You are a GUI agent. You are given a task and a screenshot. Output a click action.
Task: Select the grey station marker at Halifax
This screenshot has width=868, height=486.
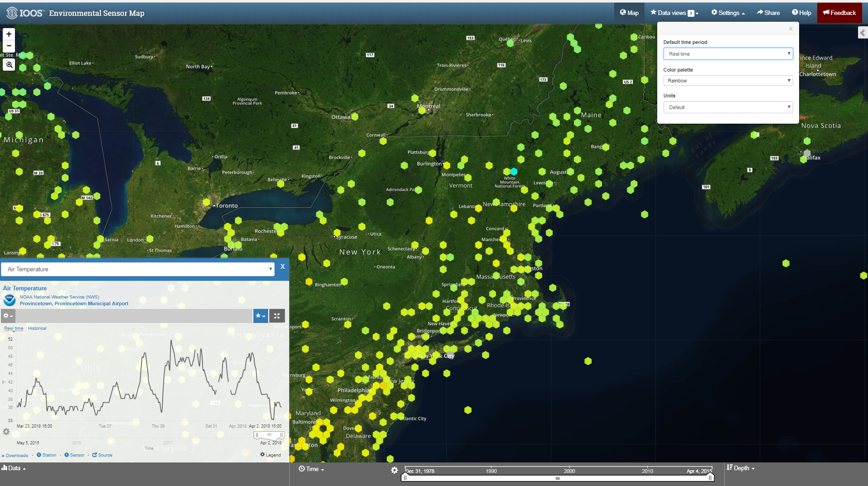[x=807, y=154]
